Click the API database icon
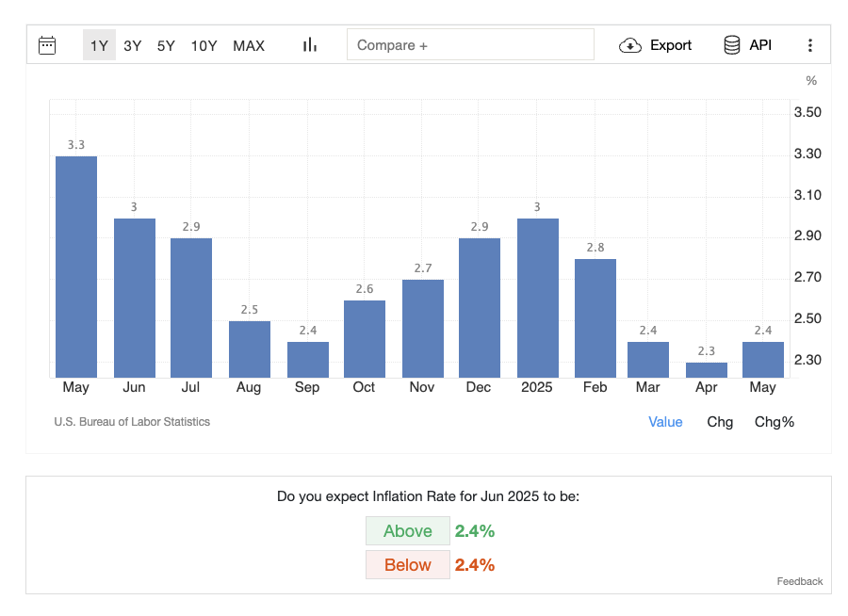Viewport: 848px width, 616px height. point(731,45)
